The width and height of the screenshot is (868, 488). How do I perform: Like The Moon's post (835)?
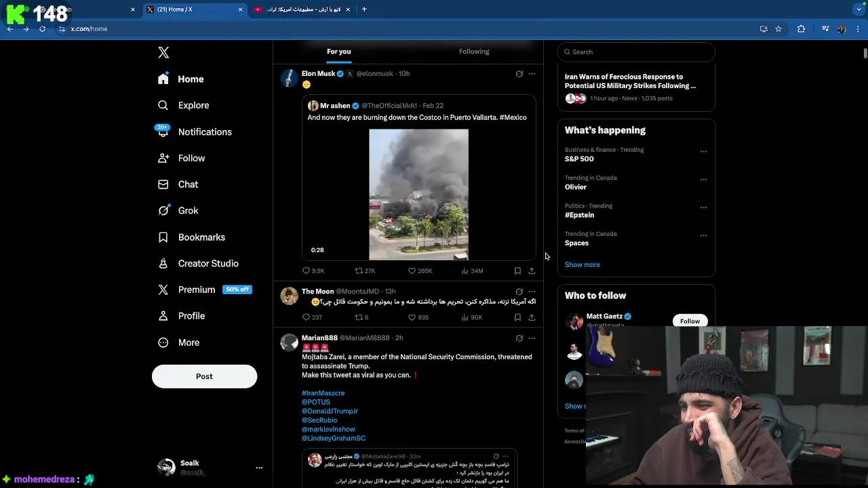[x=418, y=317]
